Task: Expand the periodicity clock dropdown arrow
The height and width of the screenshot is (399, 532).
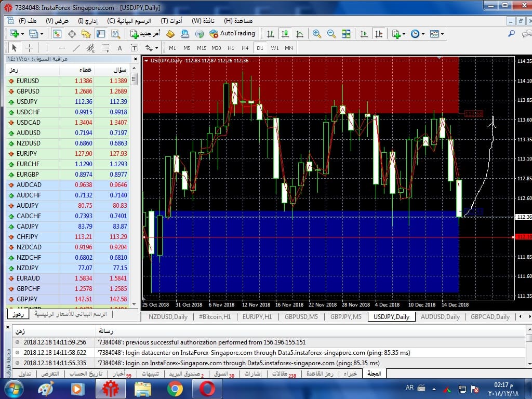Action: (423, 34)
